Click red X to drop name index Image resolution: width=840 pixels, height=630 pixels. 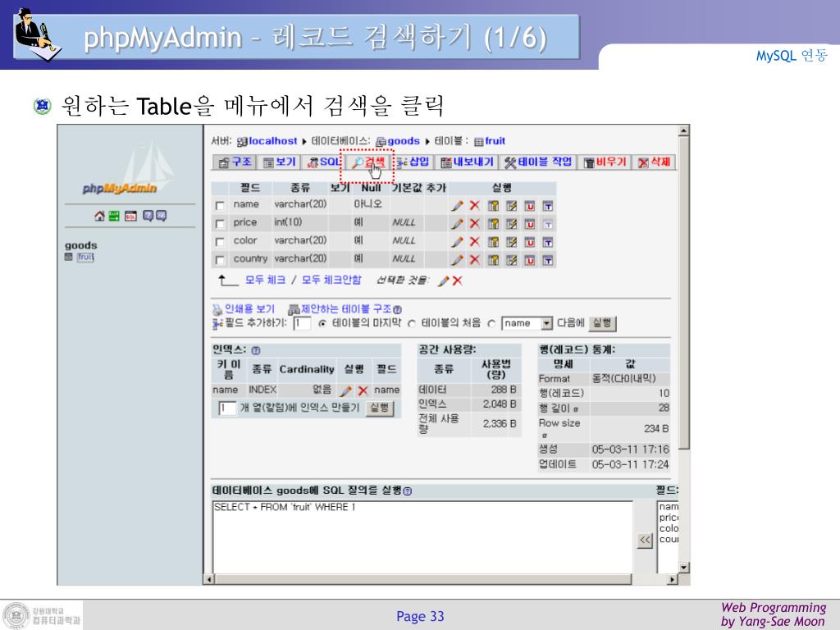click(x=363, y=391)
